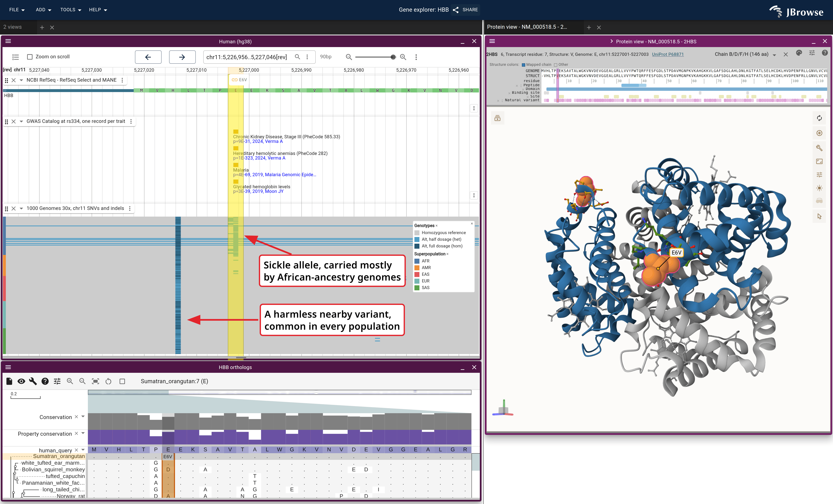This screenshot has width=833, height=504.
Task: Open the TOOLS menu
Action: 71,10
